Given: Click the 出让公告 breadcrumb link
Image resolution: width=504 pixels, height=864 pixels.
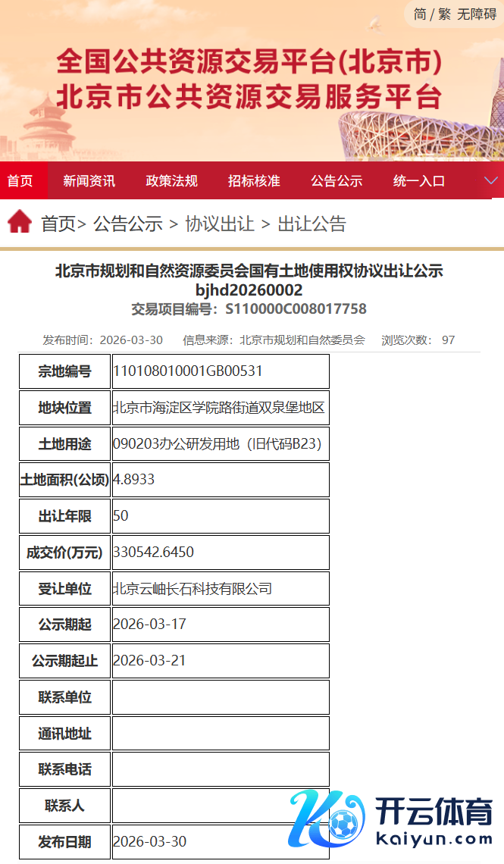Looking at the screenshot, I should [311, 224].
